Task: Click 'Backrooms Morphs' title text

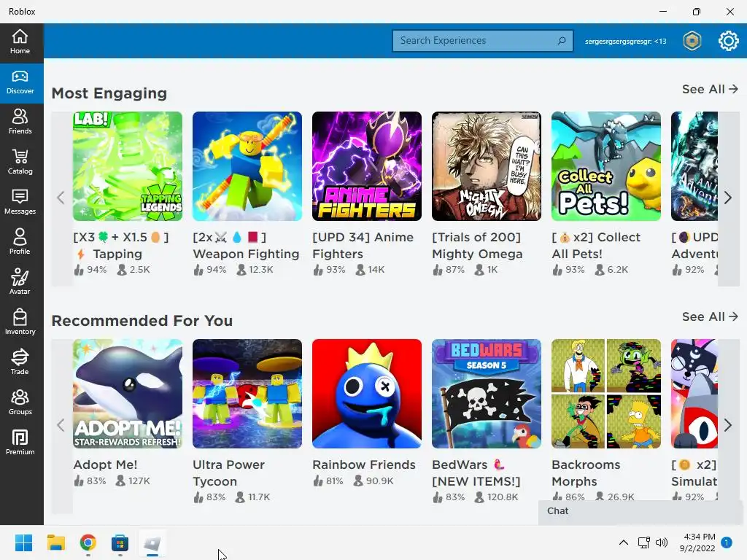Action: coord(586,472)
